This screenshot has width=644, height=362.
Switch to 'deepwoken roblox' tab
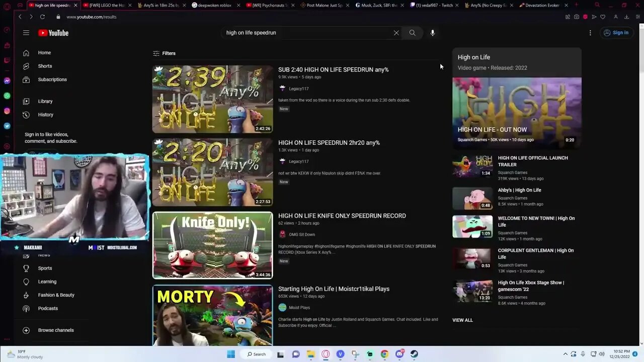(215, 5)
